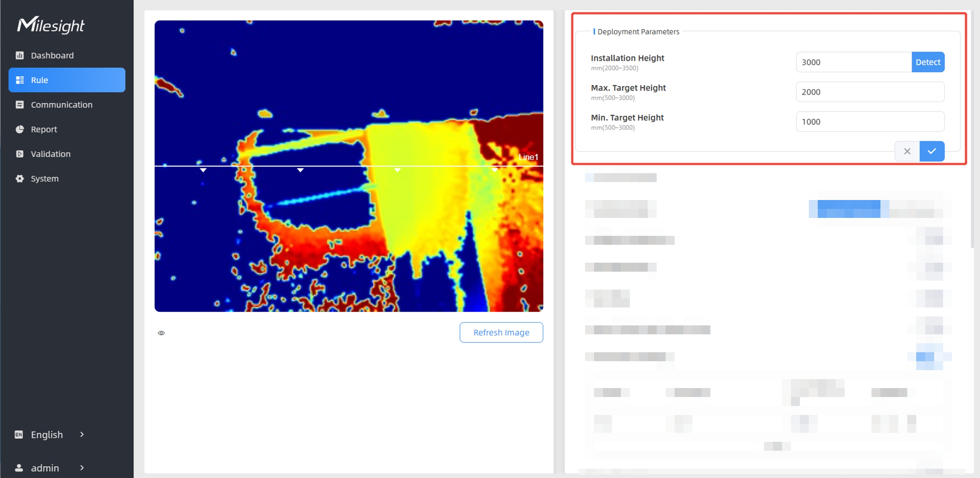Click the Max. Target Height input field
This screenshot has height=478, width=980.
(870, 92)
